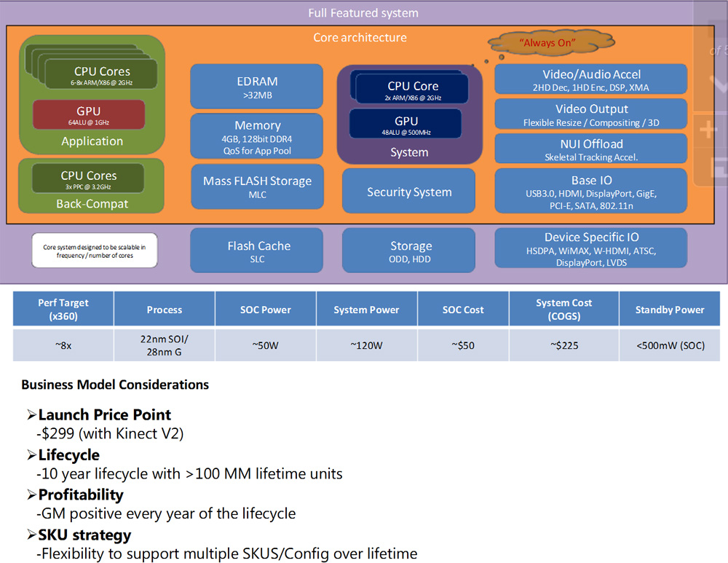728x563 pixels.
Task: Click CPU Cores 6-8x ARM/X86 block
Action: tap(101, 75)
